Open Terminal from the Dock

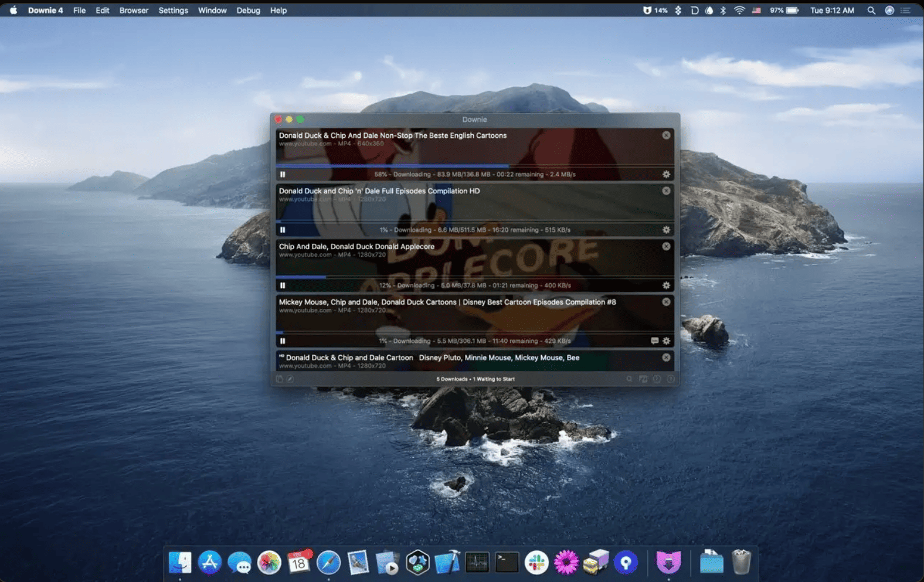coord(507,563)
